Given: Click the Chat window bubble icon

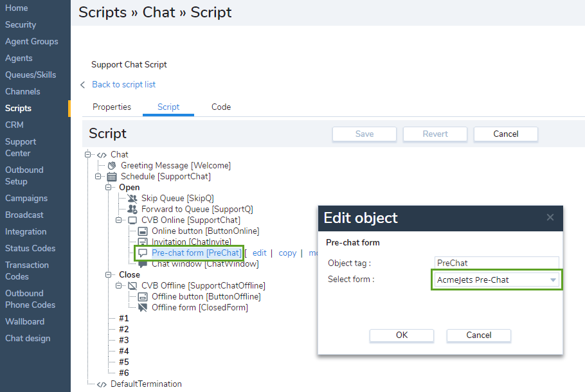Looking at the screenshot, I should tap(143, 264).
